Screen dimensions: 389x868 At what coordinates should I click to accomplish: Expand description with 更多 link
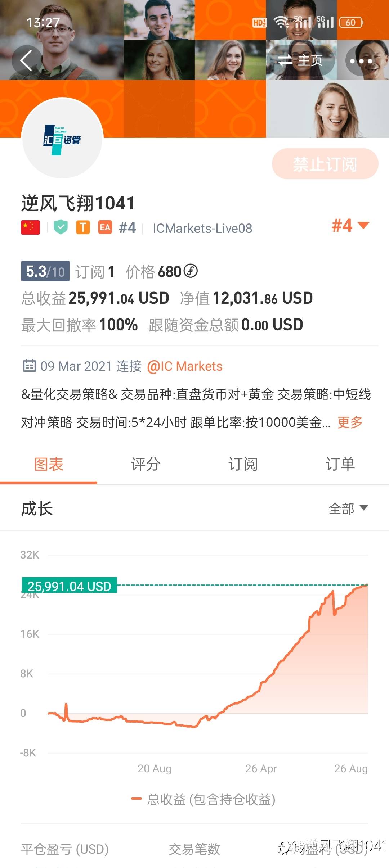coord(350,422)
